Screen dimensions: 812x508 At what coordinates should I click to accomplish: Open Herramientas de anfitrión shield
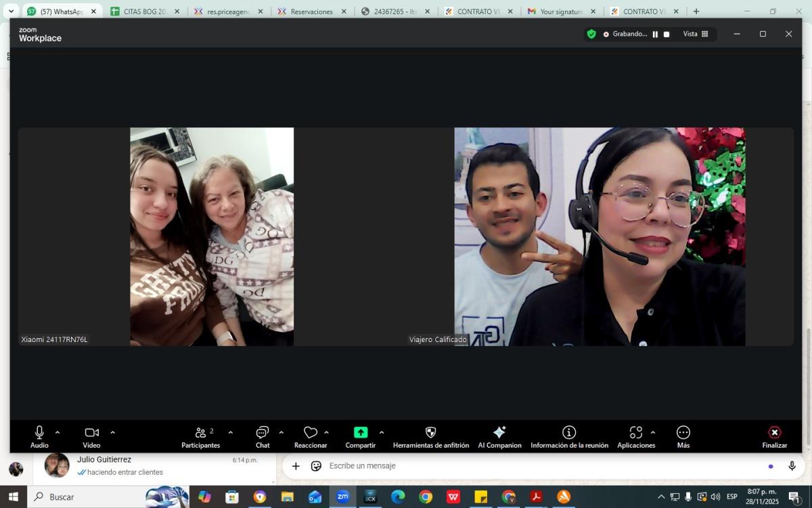[430, 433]
